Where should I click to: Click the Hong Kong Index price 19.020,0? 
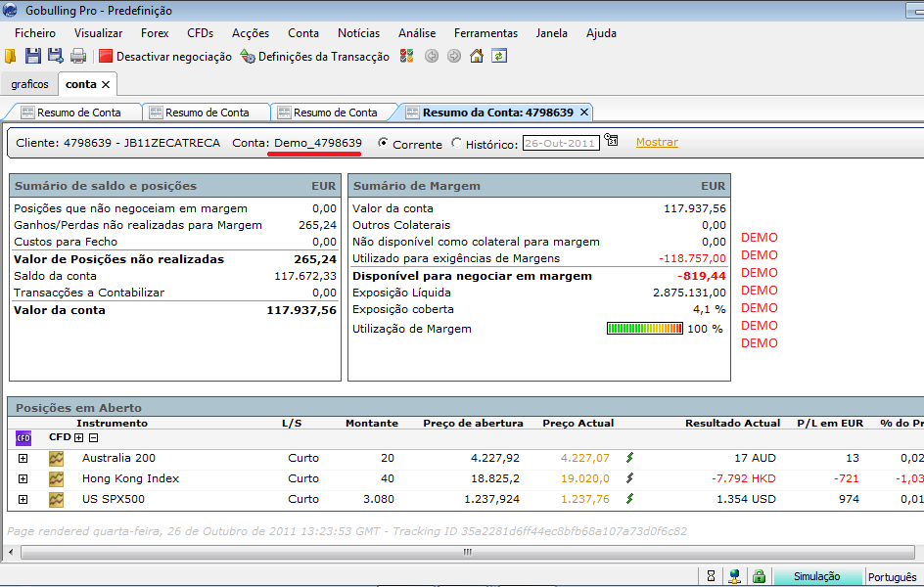(x=585, y=478)
